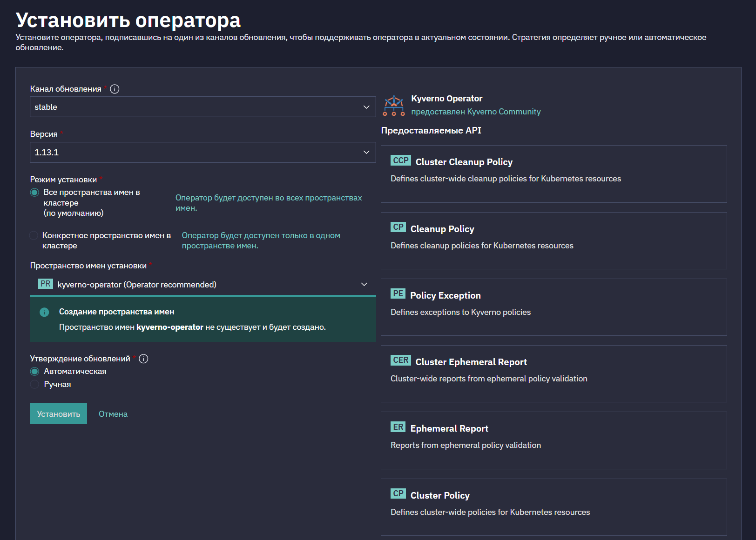Select the Все пространства имен в кластере radio

click(34, 193)
